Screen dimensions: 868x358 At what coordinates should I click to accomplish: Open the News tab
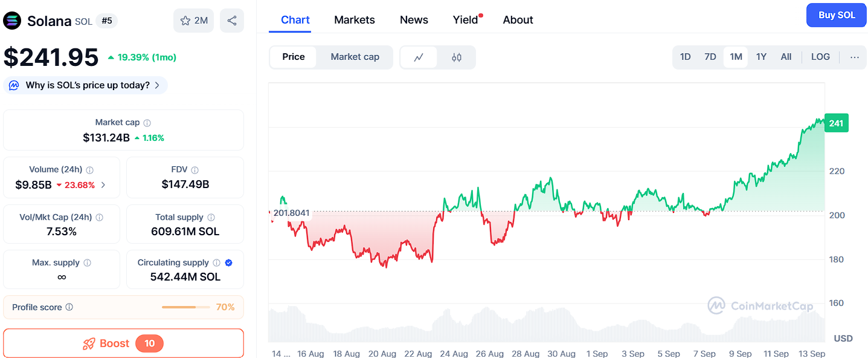pos(414,19)
